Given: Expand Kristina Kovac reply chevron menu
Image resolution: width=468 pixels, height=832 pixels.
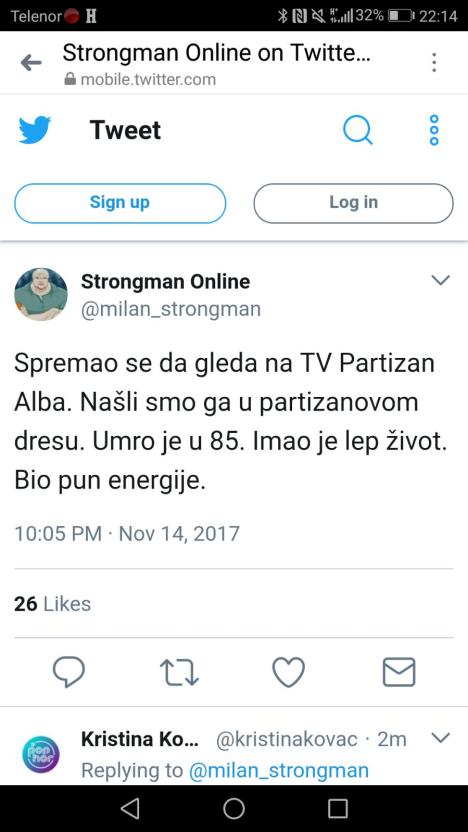Looking at the screenshot, I should (440, 738).
